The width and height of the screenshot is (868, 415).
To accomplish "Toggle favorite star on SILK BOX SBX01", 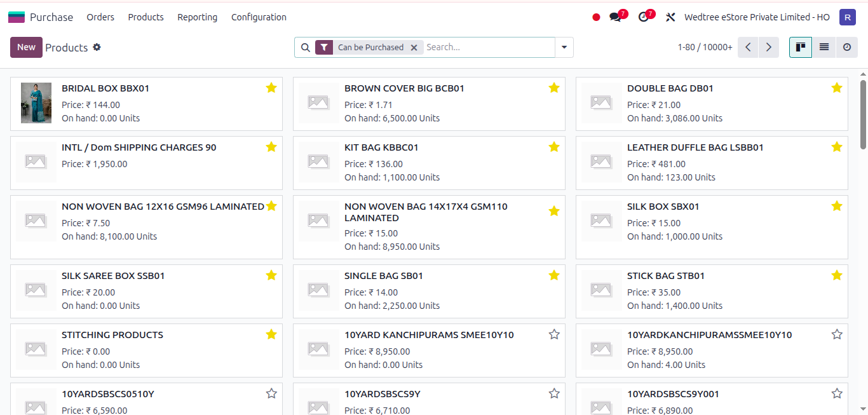I will [837, 206].
